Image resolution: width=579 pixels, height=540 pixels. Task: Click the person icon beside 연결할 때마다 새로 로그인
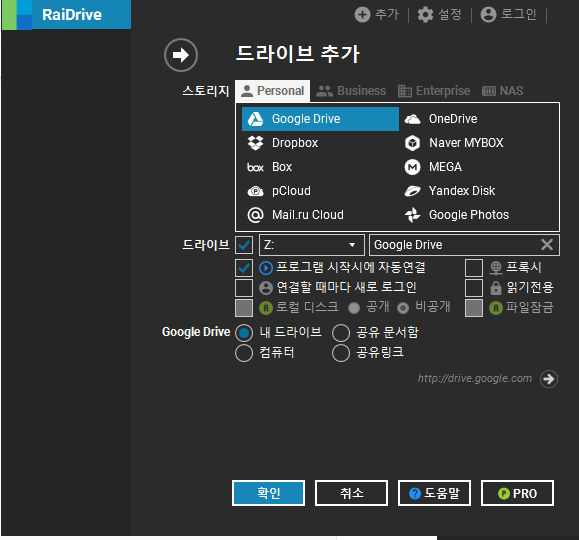(x=266, y=288)
